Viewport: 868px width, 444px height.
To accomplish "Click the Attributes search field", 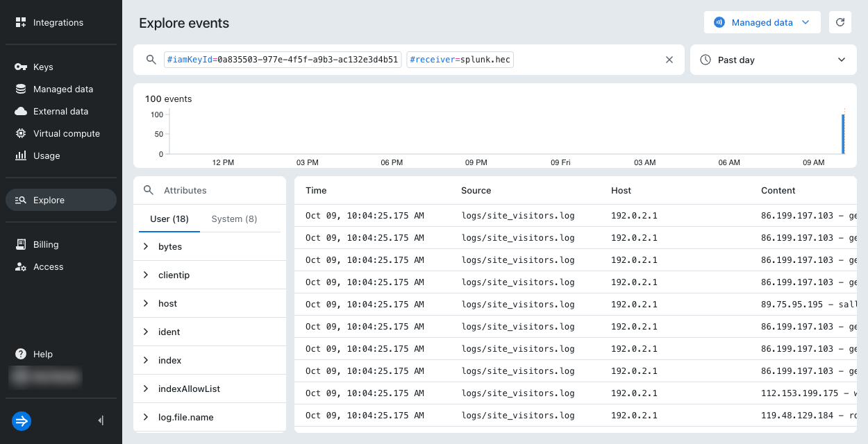I will [210, 190].
